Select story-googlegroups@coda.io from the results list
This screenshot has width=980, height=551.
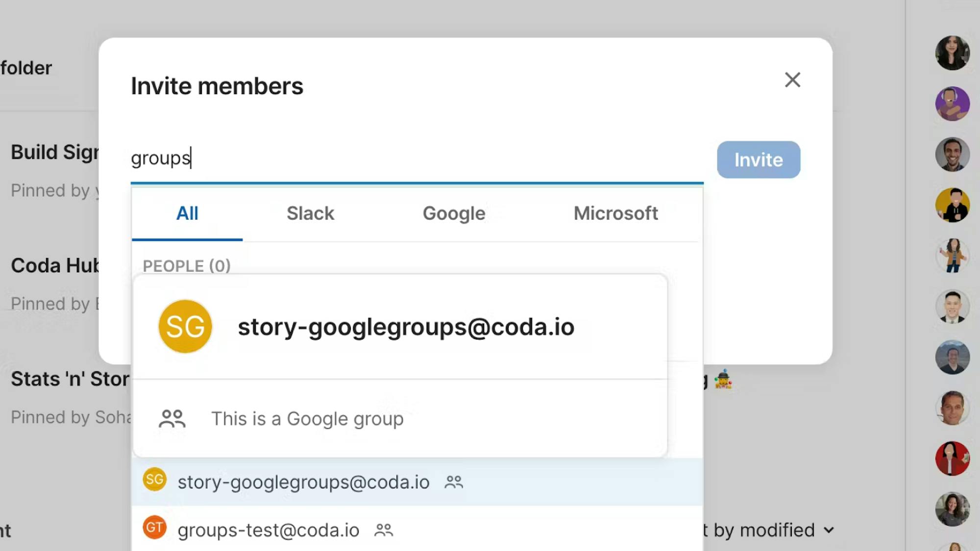[303, 482]
